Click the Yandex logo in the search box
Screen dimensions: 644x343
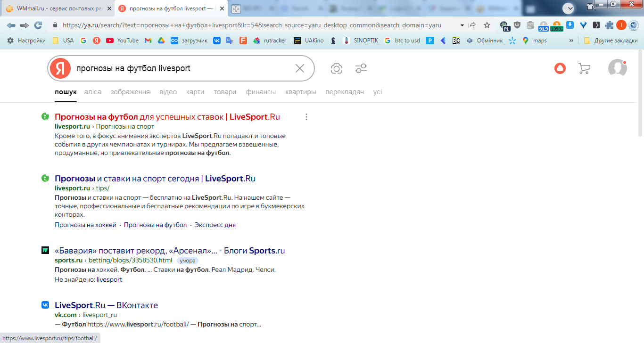(x=60, y=68)
